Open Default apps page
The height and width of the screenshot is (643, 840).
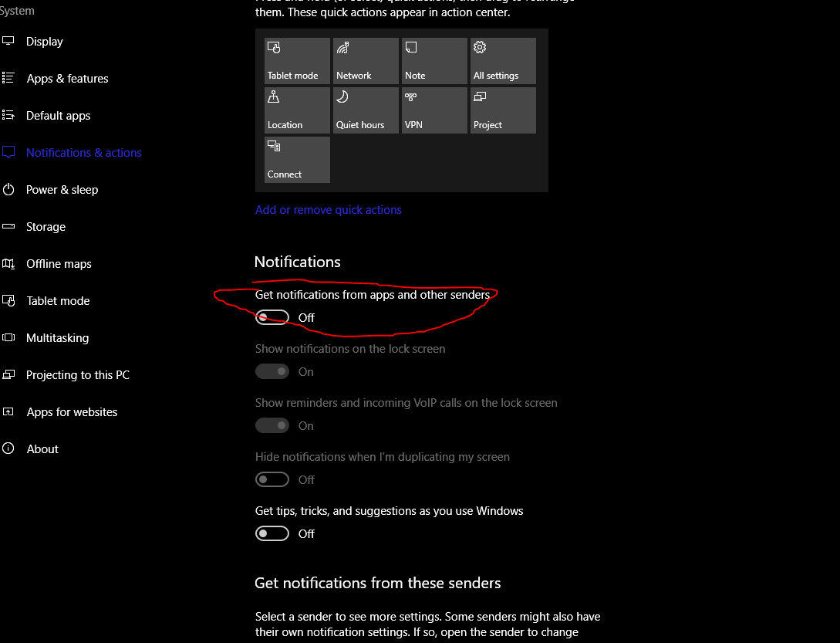coord(59,115)
